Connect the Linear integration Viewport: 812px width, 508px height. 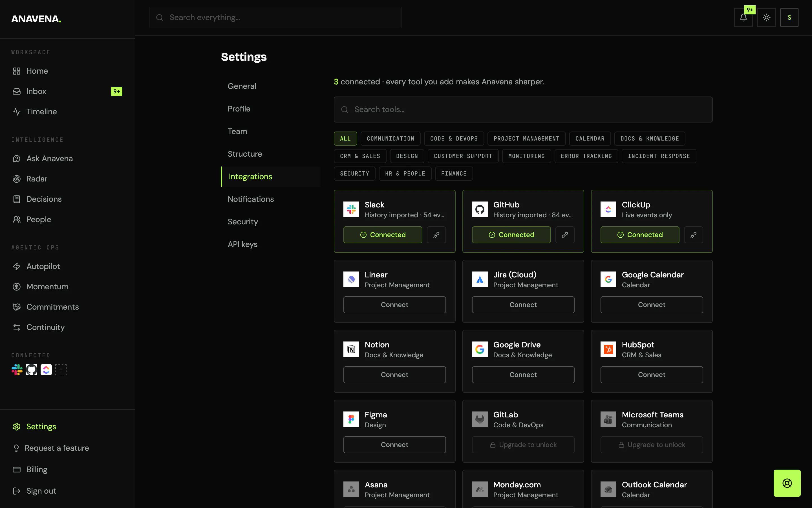(394, 305)
